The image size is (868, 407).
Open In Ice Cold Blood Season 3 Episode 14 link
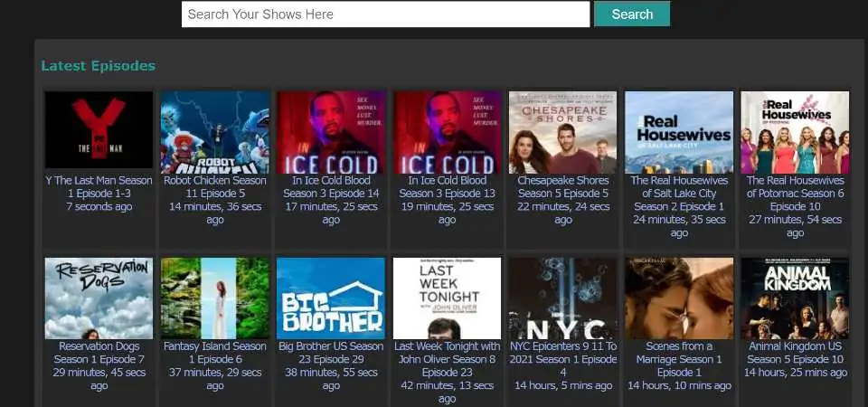tap(331, 186)
